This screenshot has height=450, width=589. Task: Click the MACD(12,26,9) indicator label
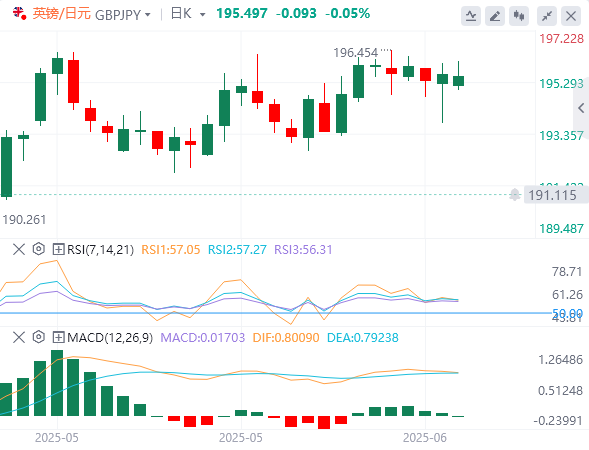coord(110,337)
